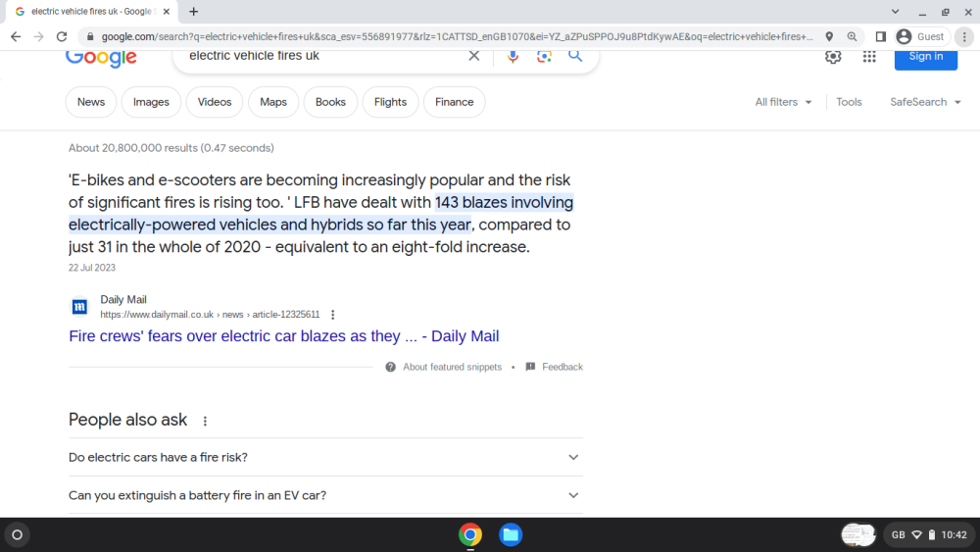Click the 'About 20,800,000 results' text

click(x=171, y=148)
